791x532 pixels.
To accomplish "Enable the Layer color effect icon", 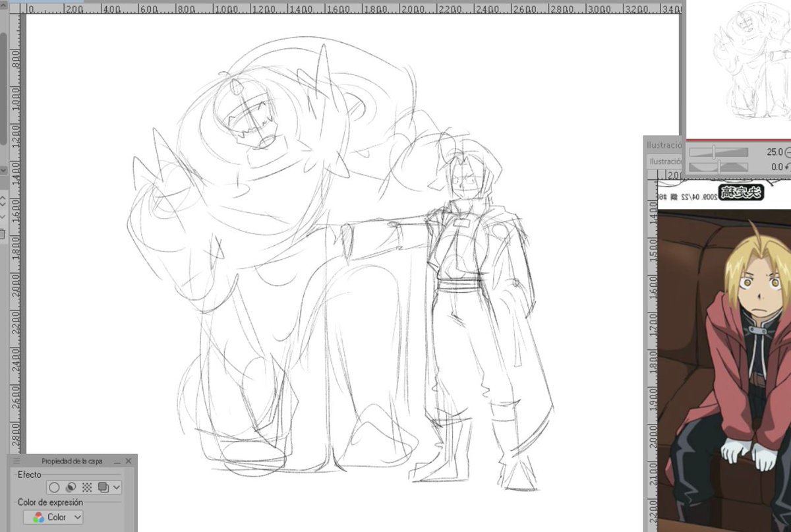I will (103, 488).
